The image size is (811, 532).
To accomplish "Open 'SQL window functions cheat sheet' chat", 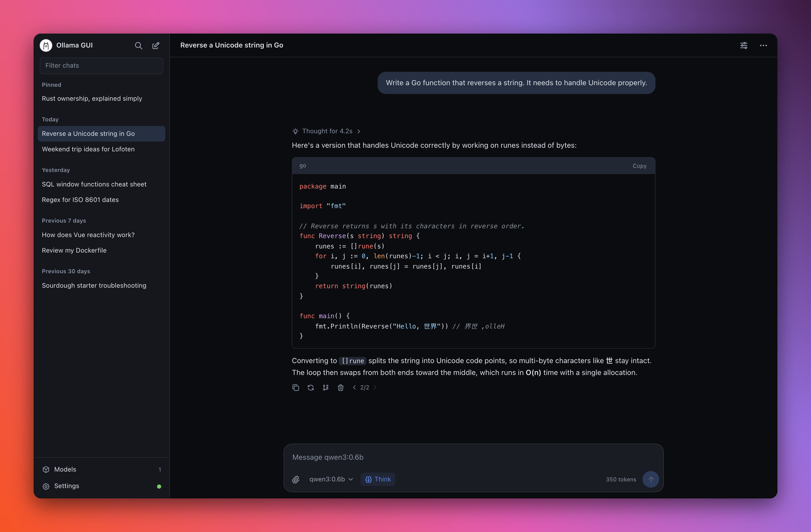I will (x=101, y=184).
